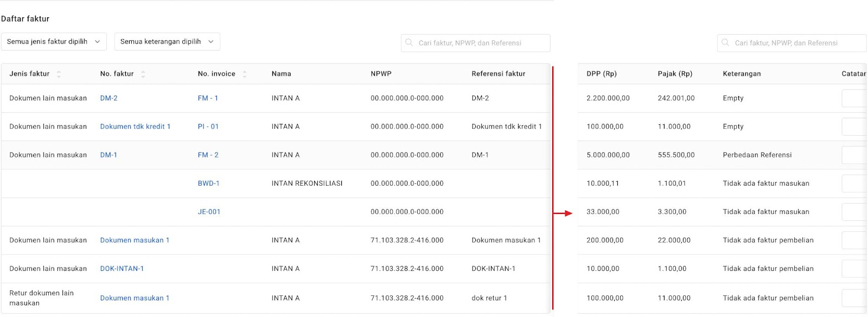Open Dokumen tdk kredit 1 link
This screenshot has height=317, width=868.
[x=135, y=126]
